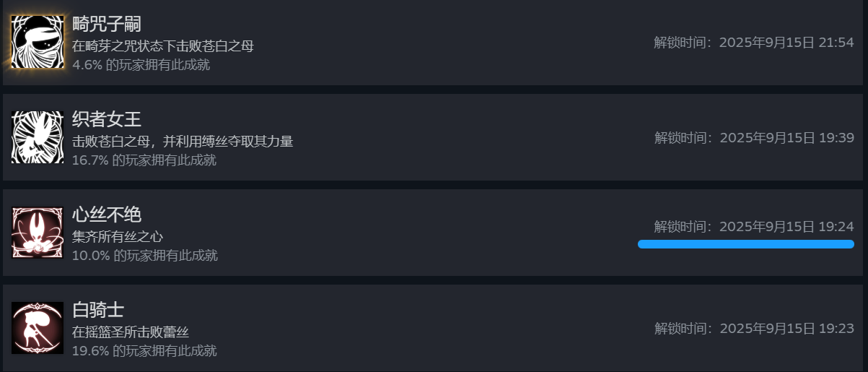Image resolution: width=868 pixels, height=372 pixels.
Task: Click the 10.0% player ownership text
Action: click(144, 256)
